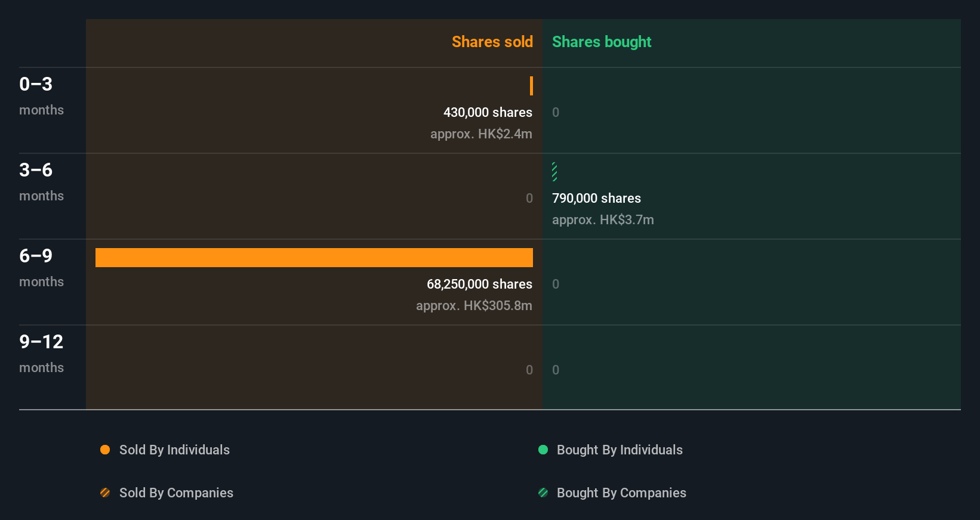Click the striped green 3–6 months bought bar
The width and height of the screenshot is (980, 520).
(554, 172)
